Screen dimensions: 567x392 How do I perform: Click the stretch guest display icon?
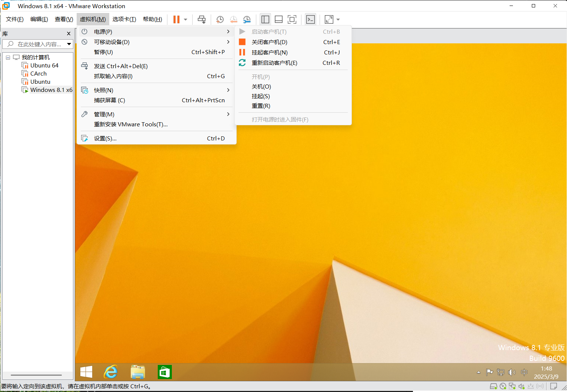[x=329, y=19]
